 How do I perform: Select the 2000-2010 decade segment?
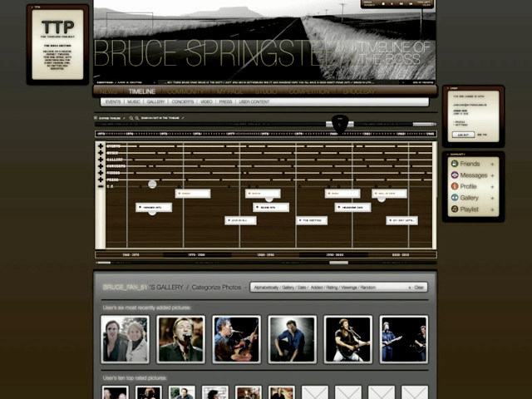pos(401,255)
